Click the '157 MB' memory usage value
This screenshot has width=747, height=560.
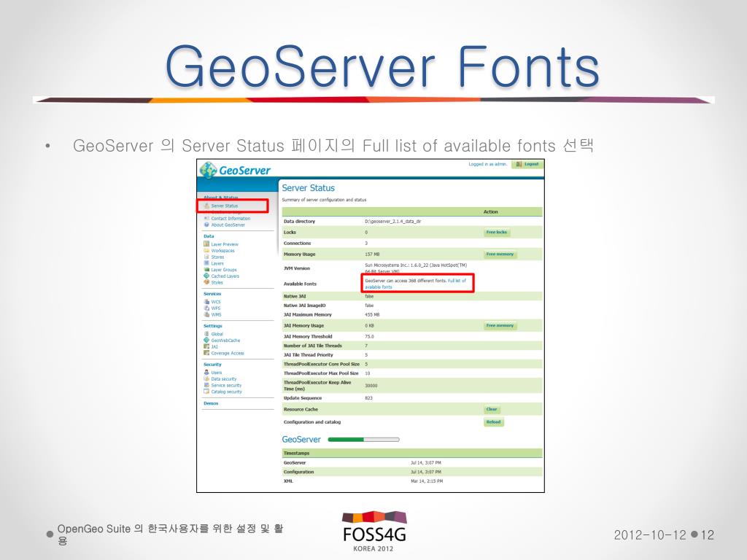(x=372, y=254)
